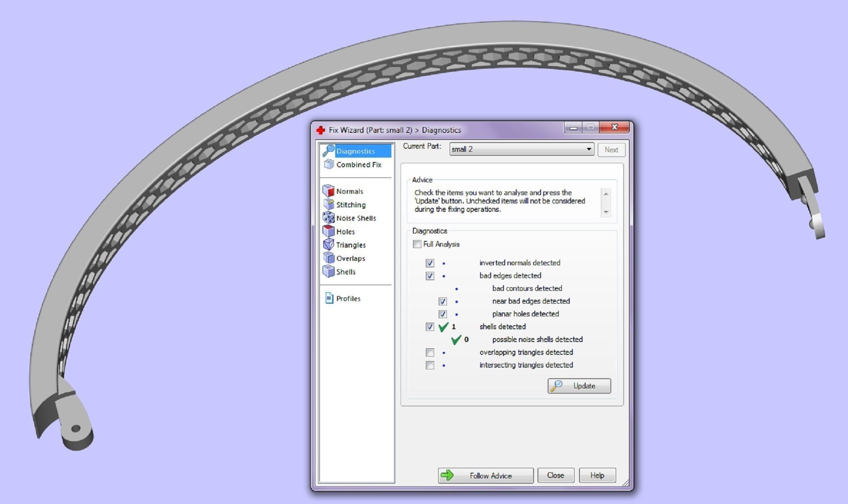Expand the Current Part dropdown
Image resolution: width=848 pixels, height=504 pixels.
[588, 149]
